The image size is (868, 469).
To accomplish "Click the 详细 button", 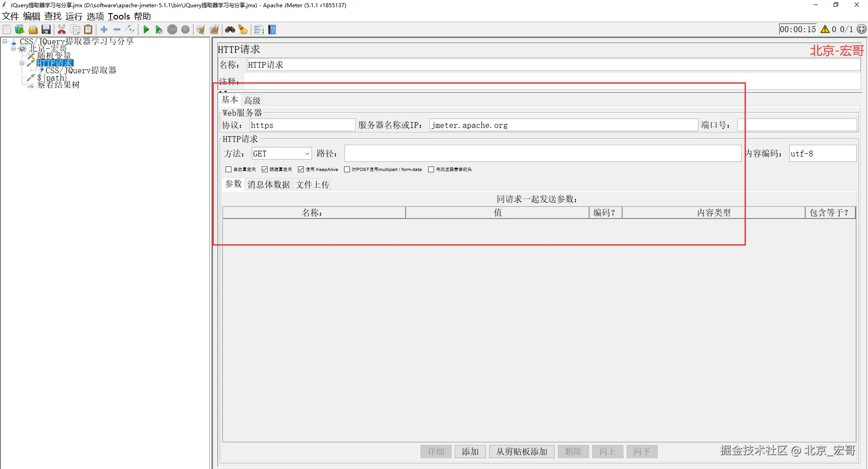I will pos(436,451).
